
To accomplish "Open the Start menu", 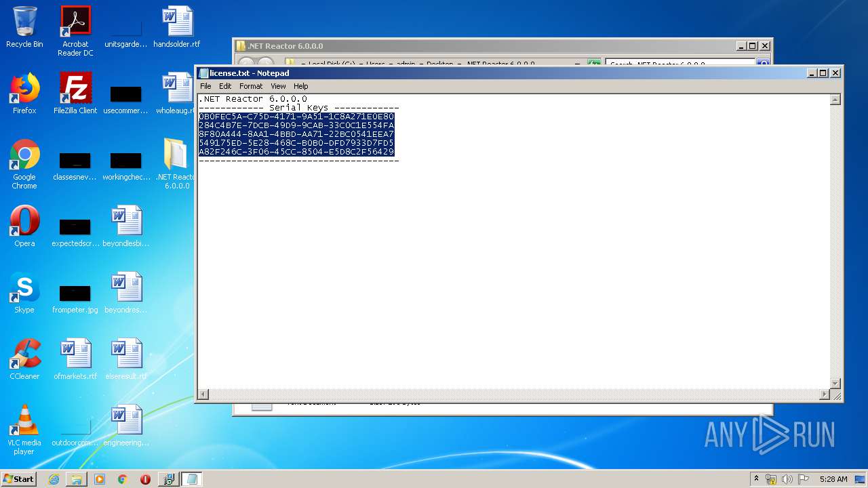I will pyautogui.click(x=19, y=479).
